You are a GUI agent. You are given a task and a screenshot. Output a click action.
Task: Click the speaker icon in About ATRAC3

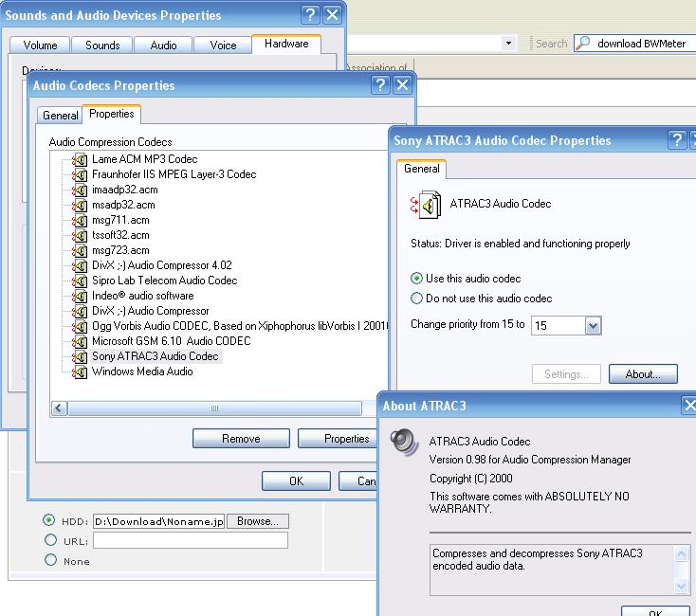coord(404,442)
